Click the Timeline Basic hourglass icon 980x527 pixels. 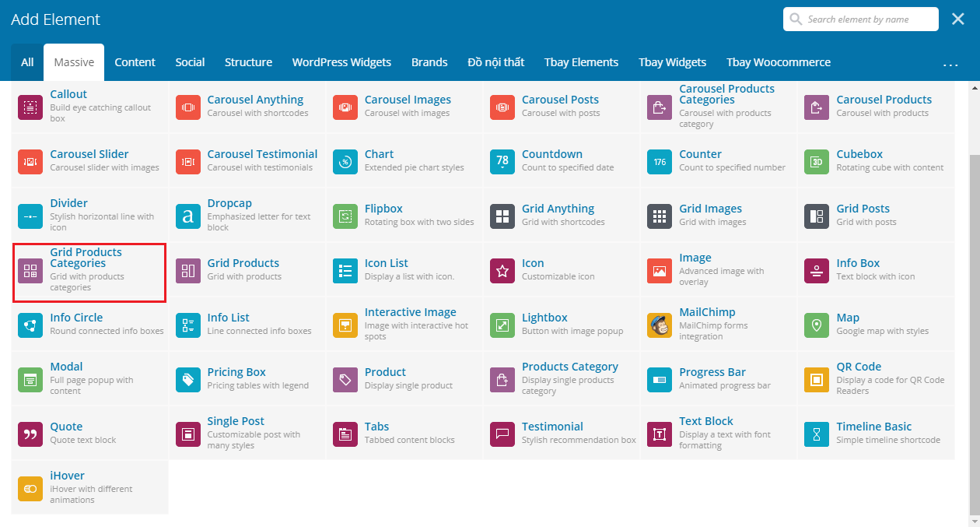817,434
